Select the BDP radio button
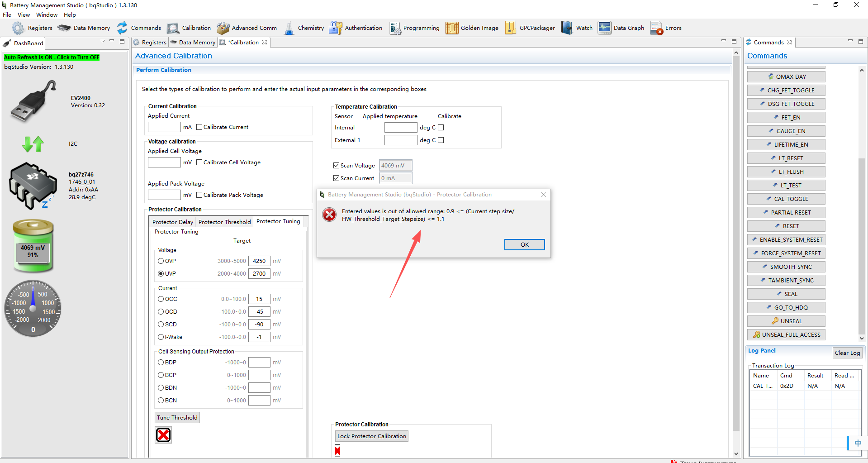This screenshot has width=868, height=463. click(x=161, y=363)
